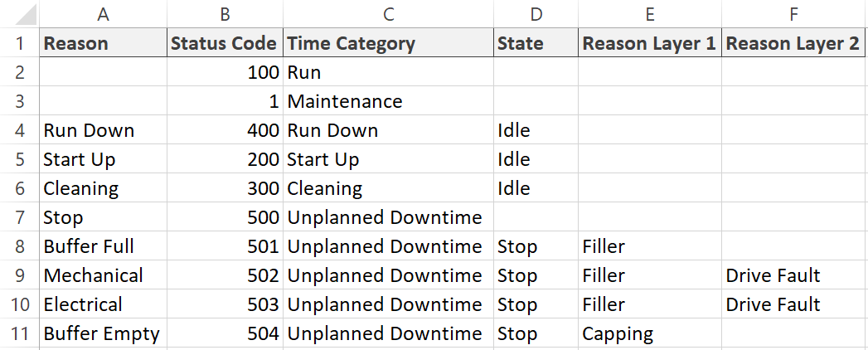The width and height of the screenshot is (868, 350).
Task: Click the Reason Layer 2 header cell
Action: 793,43
